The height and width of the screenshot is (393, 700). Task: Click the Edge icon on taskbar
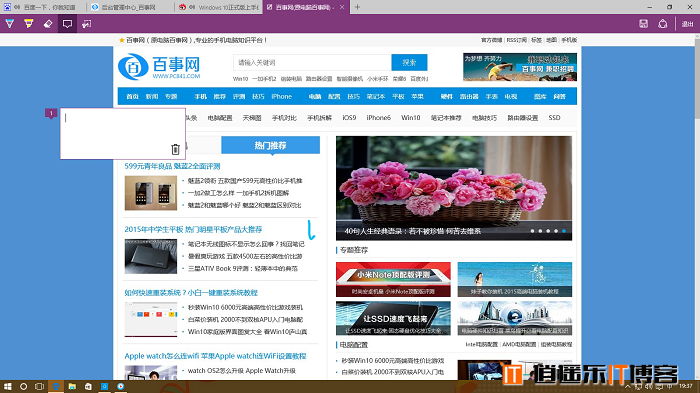[x=56, y=386]
